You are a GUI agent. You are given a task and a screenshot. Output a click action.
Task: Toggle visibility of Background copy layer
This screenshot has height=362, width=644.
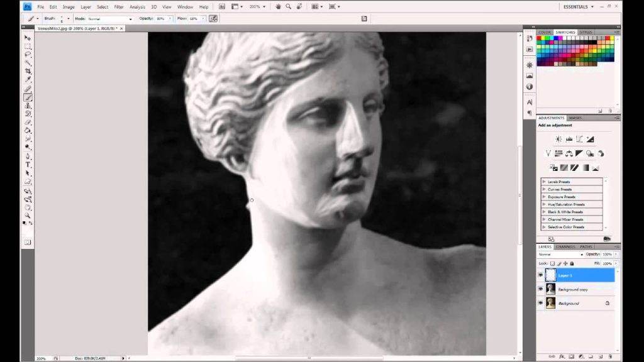540,289
